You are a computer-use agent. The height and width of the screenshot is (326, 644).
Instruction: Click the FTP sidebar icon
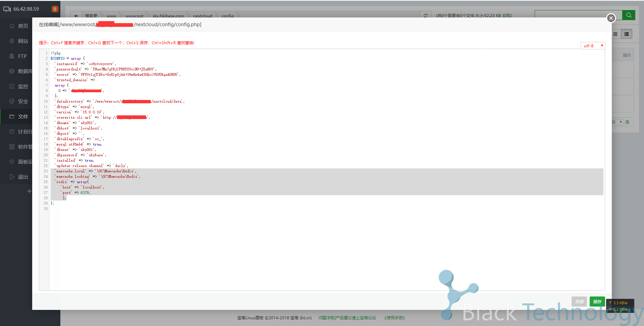pos(12,56)
